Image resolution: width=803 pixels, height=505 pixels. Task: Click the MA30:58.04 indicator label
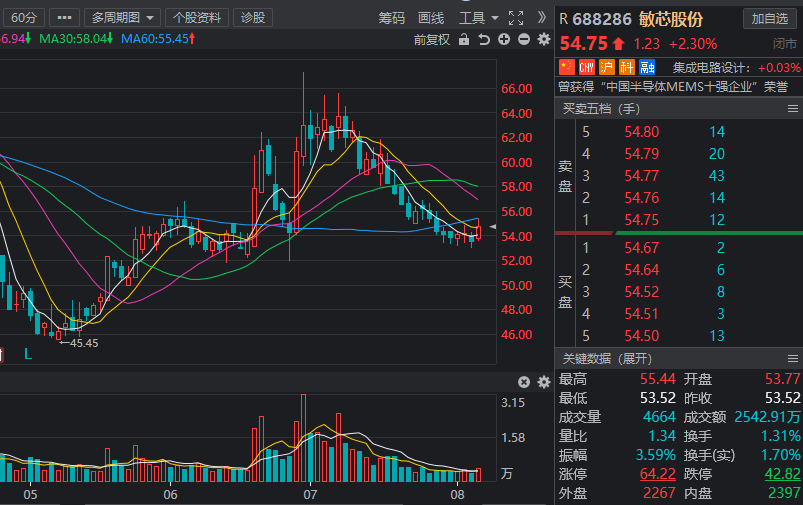[76, 38]
